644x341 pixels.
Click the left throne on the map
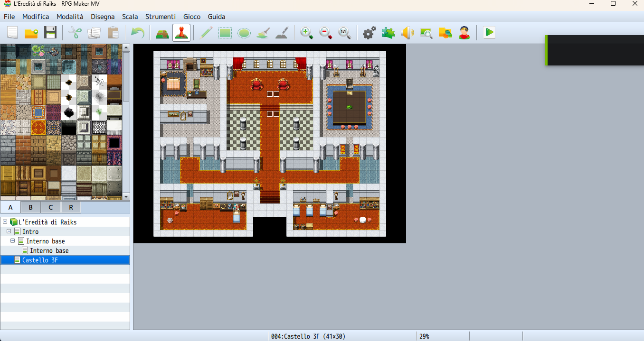[257, 85]
